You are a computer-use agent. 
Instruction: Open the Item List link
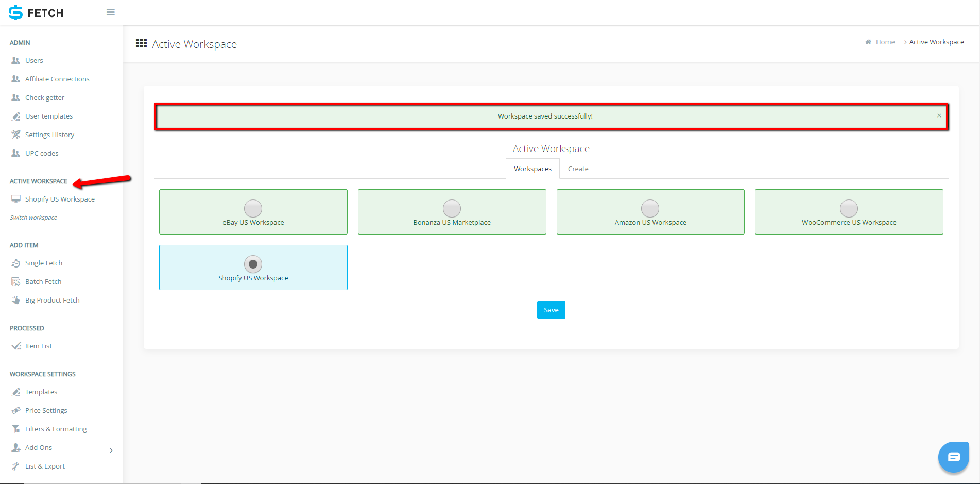click(x=39, y=346)
